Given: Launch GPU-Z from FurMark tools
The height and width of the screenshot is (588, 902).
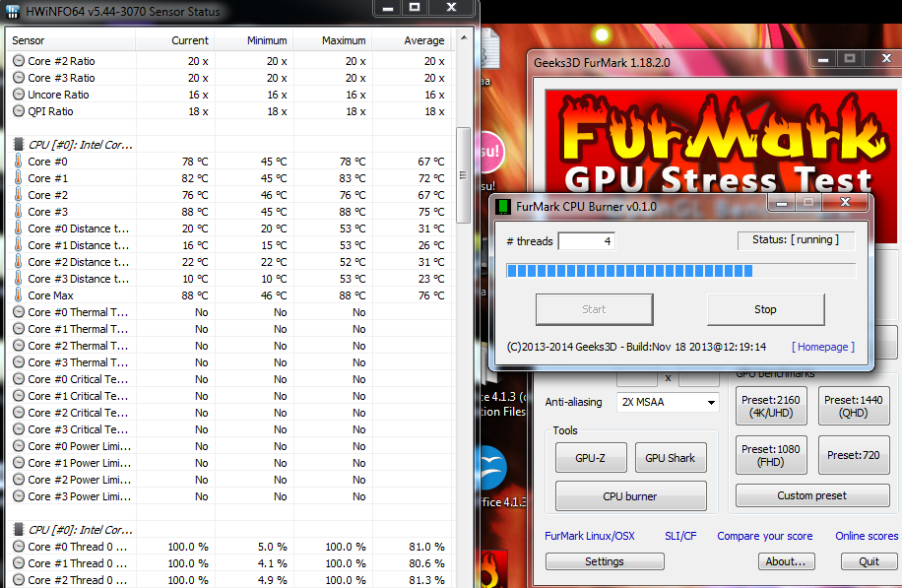Looking at the screenshot, I should [x=591, y=458].
